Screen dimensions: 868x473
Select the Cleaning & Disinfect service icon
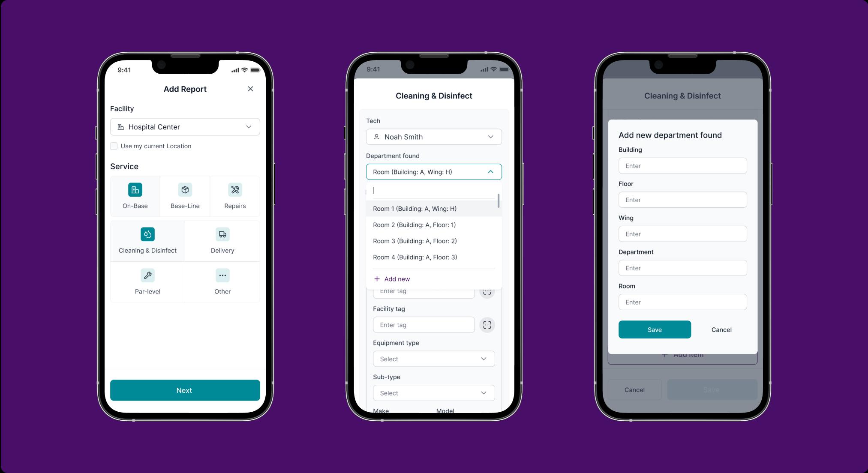click(147, 234)
